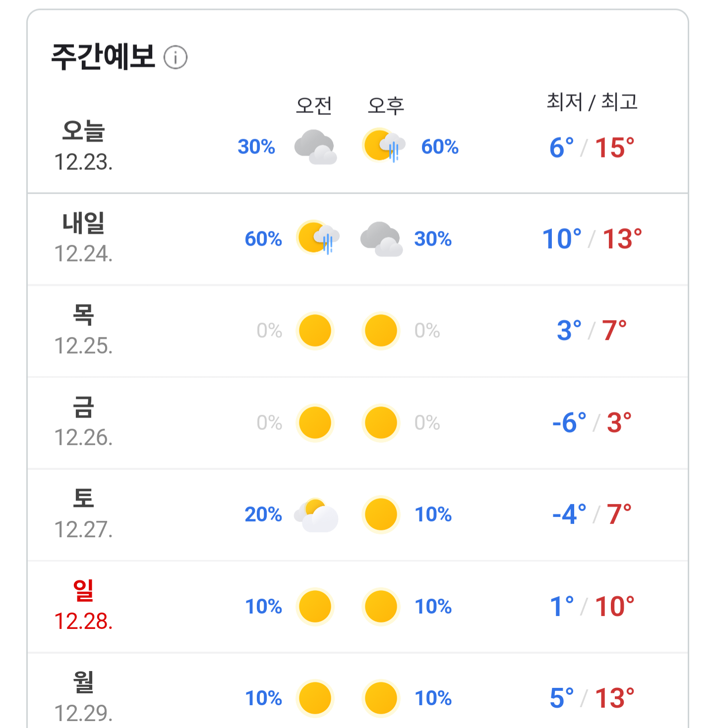Select the 오늘 12.23 date label

pyautogui.click(x=84, y=146)
